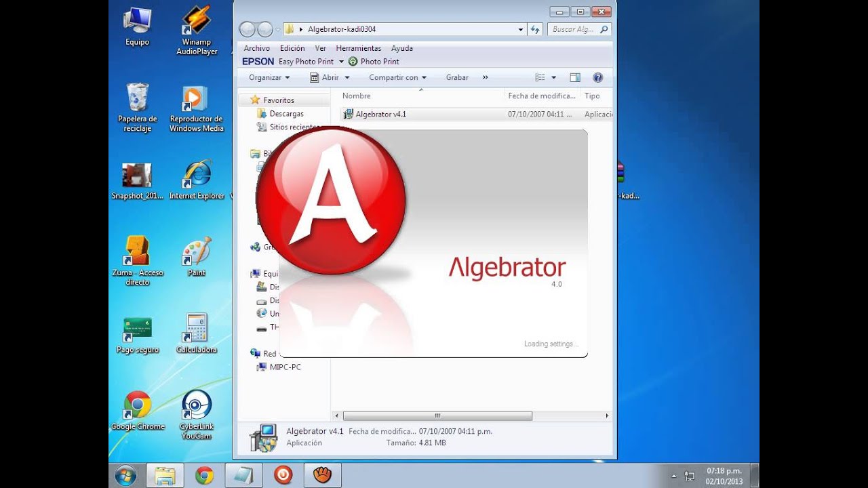Open the Ayuda menu
The height and width of the screenshot is (488, 868).
[x=402, y=48]
